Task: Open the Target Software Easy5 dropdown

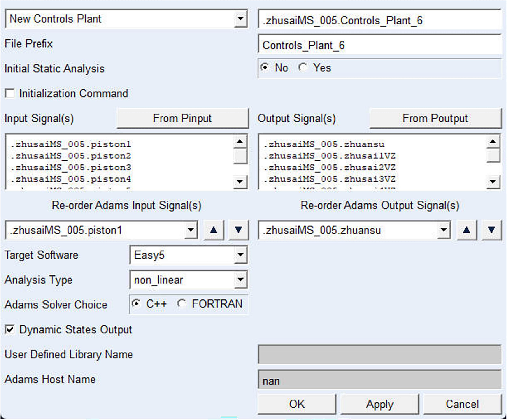Action: point(240,255)
